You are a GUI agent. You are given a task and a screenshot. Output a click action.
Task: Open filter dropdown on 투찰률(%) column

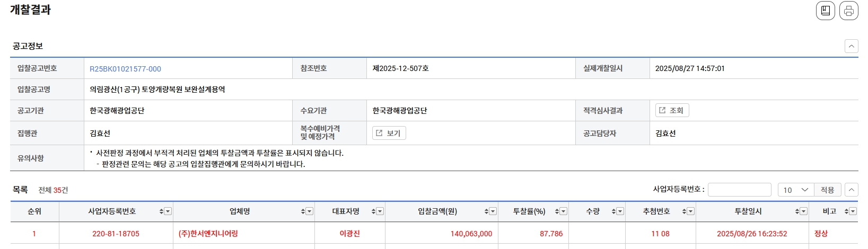click(x=564, y=211)
